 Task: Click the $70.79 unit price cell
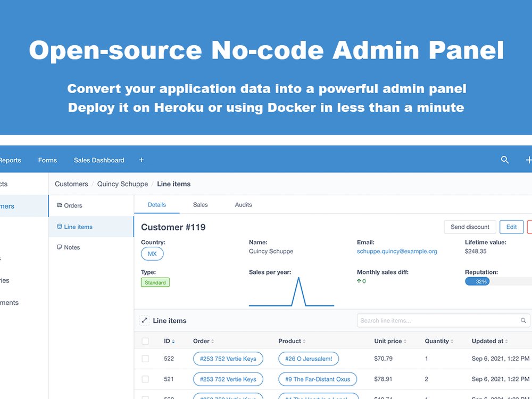383,359
